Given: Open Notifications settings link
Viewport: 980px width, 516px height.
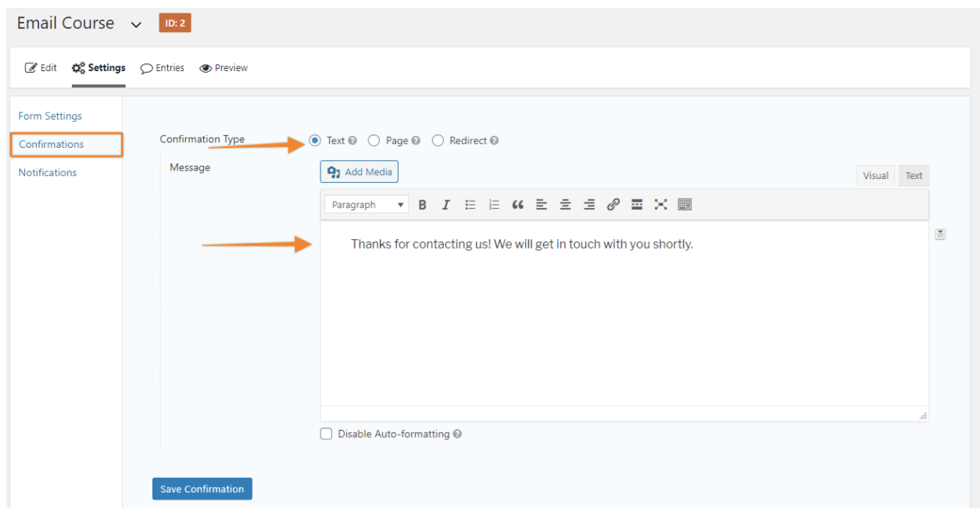Looking at the screenshot, I should [48, 173].
